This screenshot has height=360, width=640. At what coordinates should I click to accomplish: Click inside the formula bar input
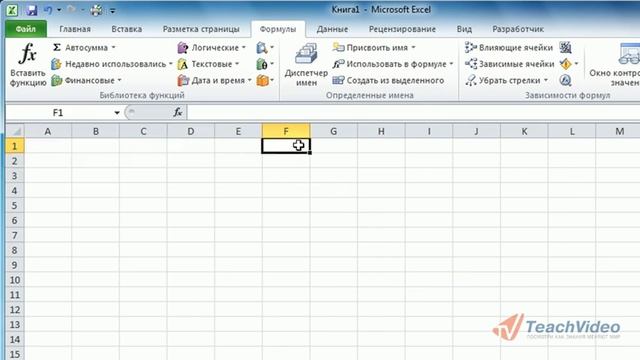412,113
